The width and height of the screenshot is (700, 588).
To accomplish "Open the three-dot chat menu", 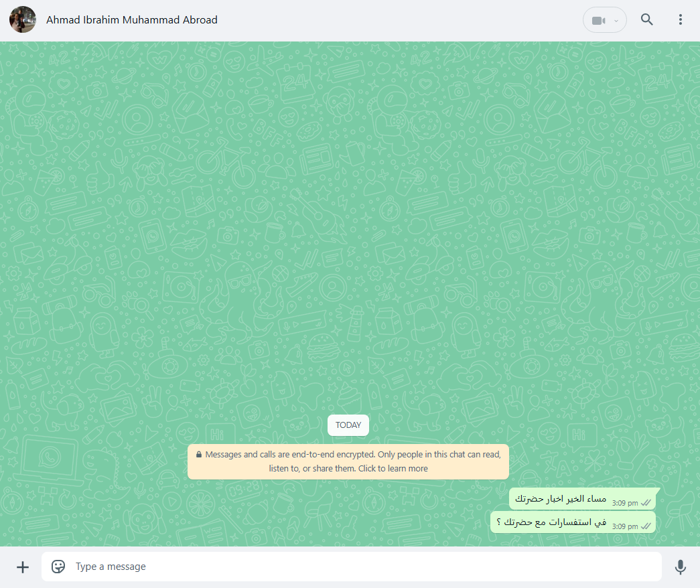I will pos(681,19).
